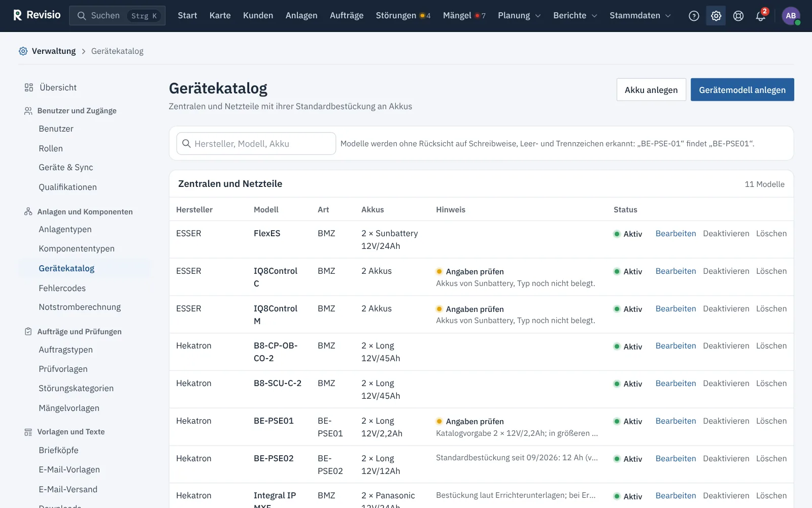812x508 pixels.
Task: Deactivate the IQ8Control C model
Action: pos(726,271)
